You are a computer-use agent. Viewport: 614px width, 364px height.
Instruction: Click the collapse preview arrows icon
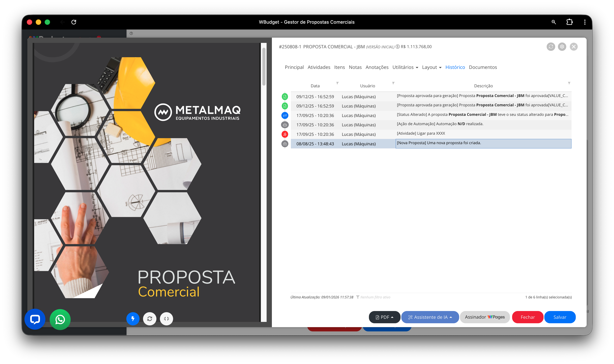[166, 319]
